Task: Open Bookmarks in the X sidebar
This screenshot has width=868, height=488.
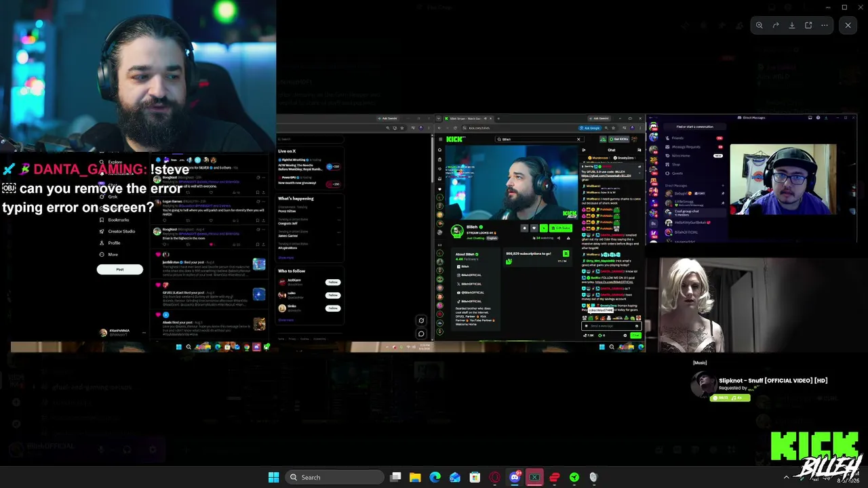Action: click(114, 220)
